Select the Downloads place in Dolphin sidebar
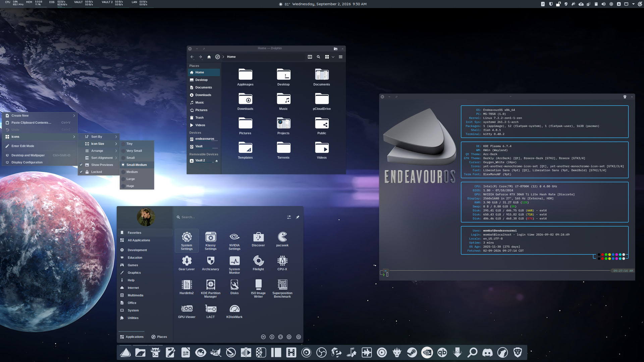Screen dimensions: 644x362 pos(204,95)
